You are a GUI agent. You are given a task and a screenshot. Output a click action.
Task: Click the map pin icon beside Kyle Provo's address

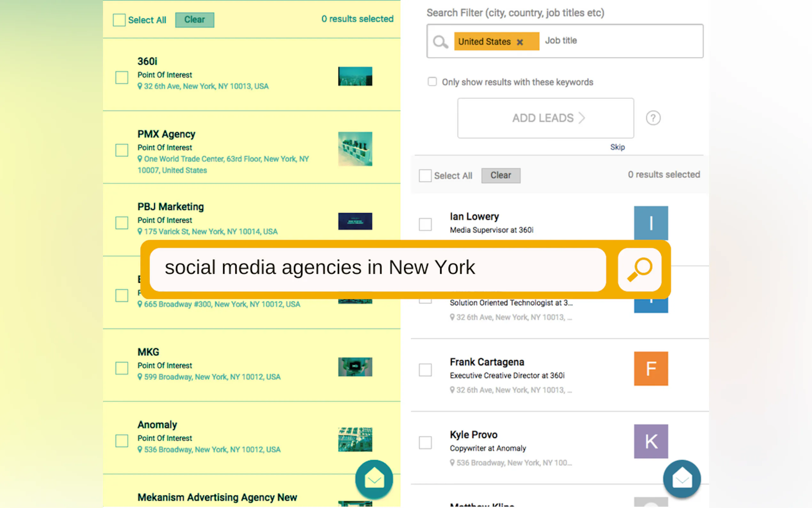(452, 463)
